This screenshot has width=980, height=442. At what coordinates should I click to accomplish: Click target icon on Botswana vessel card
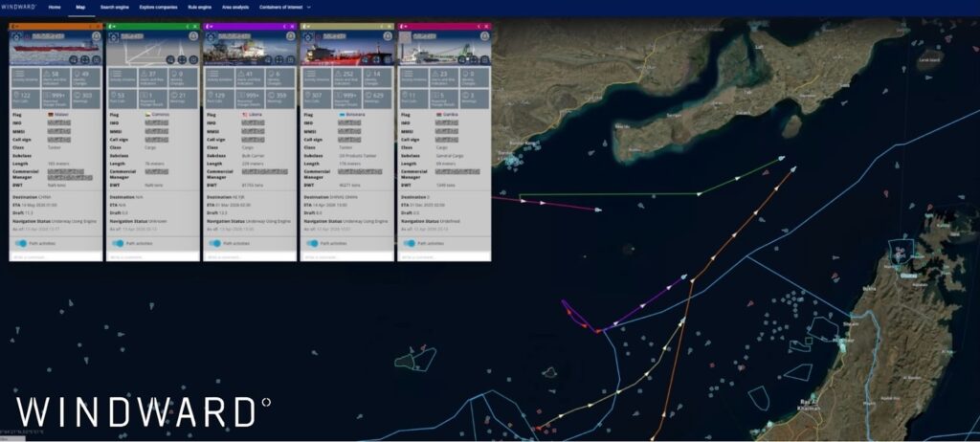pos(307,37)
